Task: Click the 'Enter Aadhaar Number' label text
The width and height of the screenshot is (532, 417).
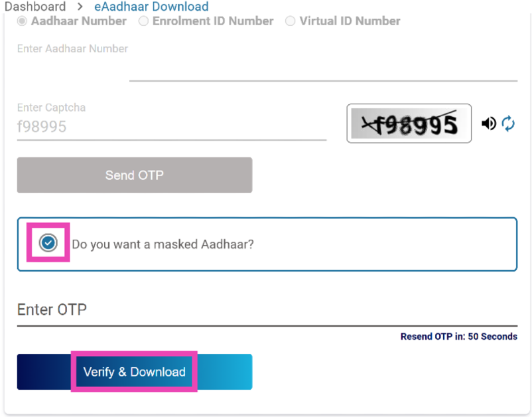Action: point(72,48)
